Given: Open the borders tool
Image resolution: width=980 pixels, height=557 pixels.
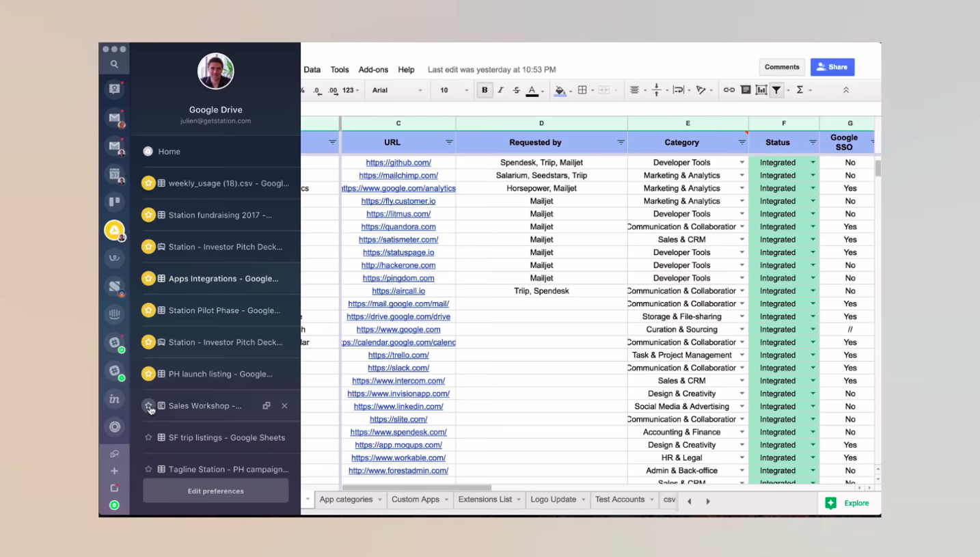Looking at the screenshot, I should 582,90.
